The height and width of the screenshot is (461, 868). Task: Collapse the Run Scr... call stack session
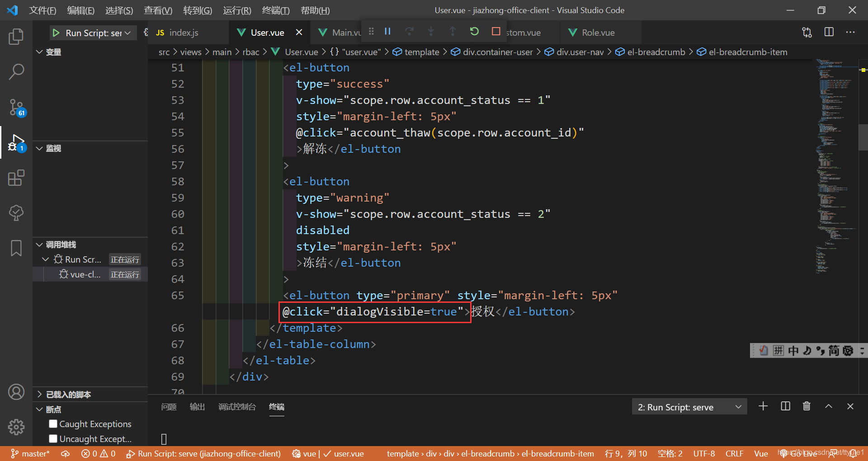point(45,259)
